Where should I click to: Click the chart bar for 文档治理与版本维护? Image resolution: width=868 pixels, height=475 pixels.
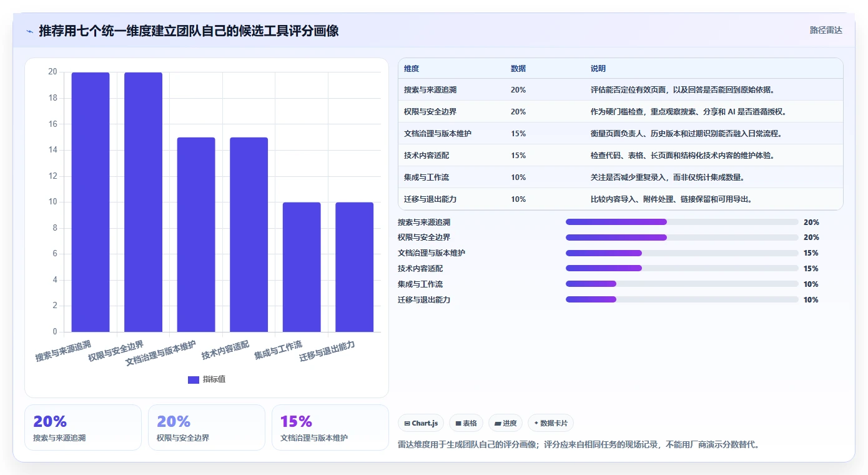(x=196, y=234)
